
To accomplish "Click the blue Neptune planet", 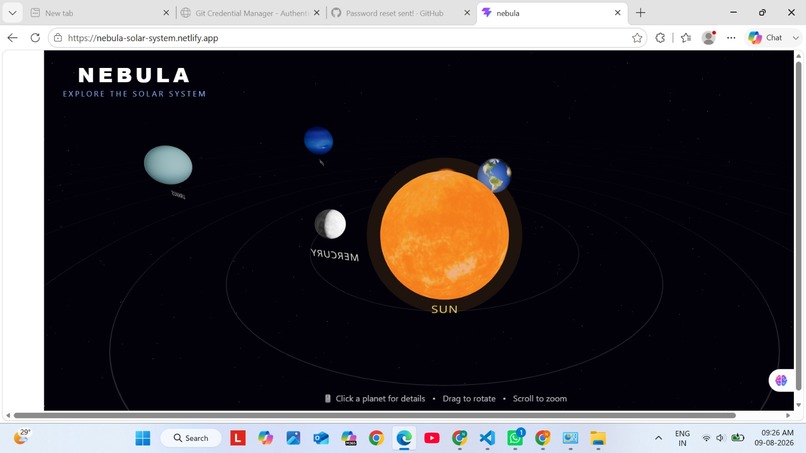I will pyautogui.click(x=318, y=140).
